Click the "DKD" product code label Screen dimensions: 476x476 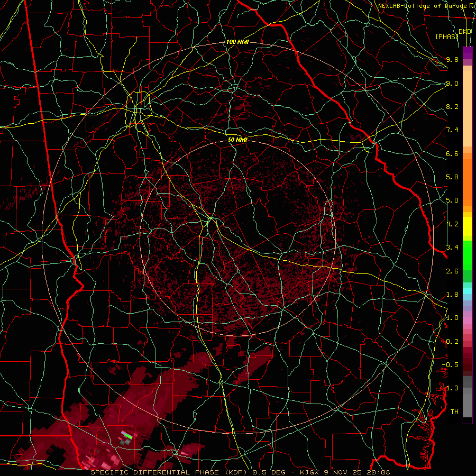pos(465,32)
